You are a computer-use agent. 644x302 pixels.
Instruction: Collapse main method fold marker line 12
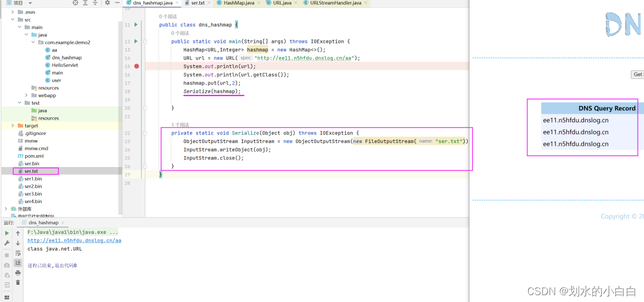coord(145,41)
